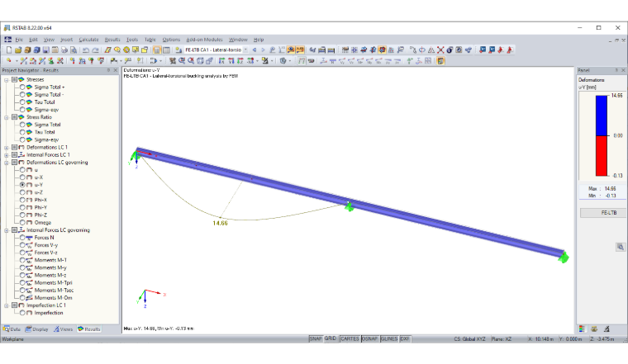Close the Project Navigator panel
The image size is (628, 364).
pyautogui.click(x=116, y=70)
